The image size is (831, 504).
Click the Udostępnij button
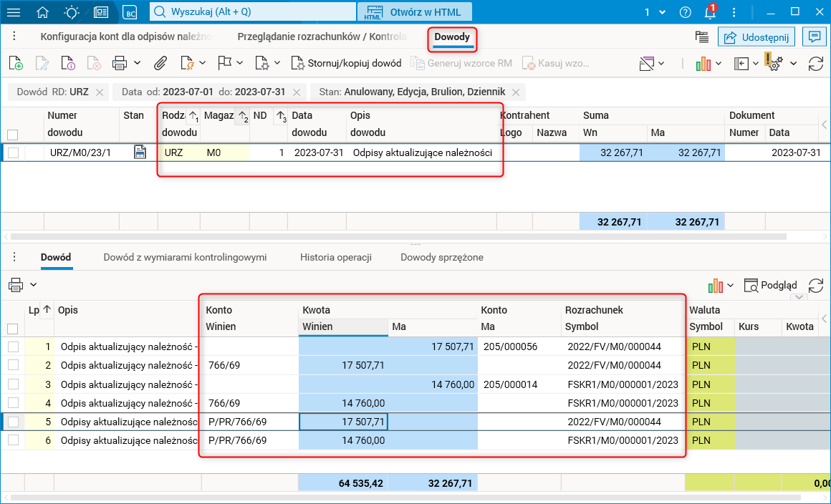[x=757, y=37]
